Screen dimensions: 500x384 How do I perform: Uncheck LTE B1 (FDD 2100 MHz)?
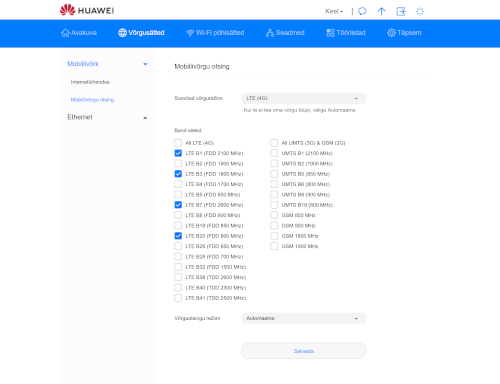click(178, 153)
